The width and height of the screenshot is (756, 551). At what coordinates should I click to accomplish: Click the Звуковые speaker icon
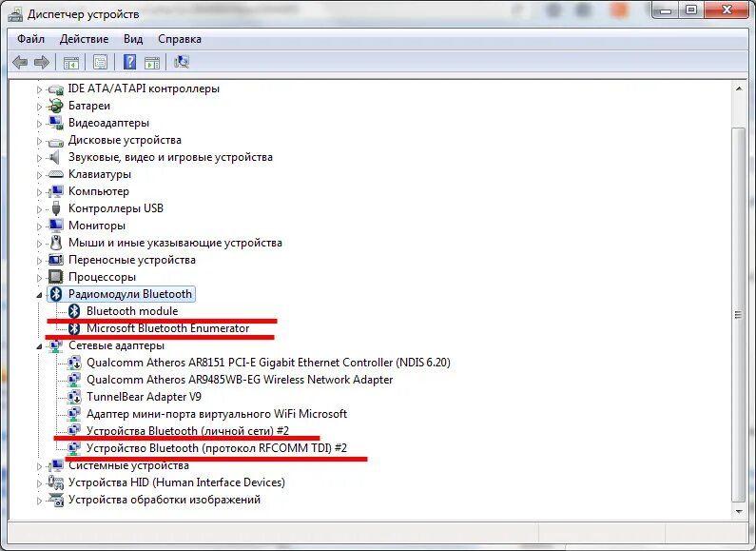pos(55,157)
